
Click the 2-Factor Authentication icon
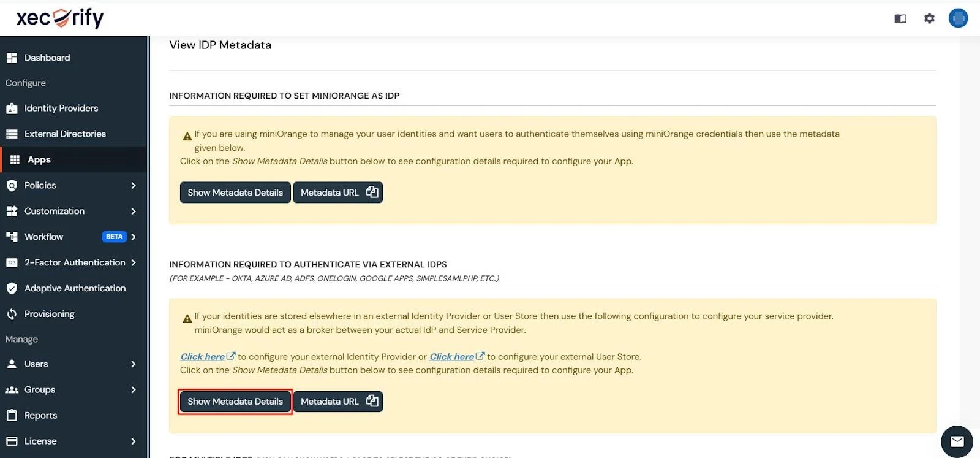[x=12, y=262]
